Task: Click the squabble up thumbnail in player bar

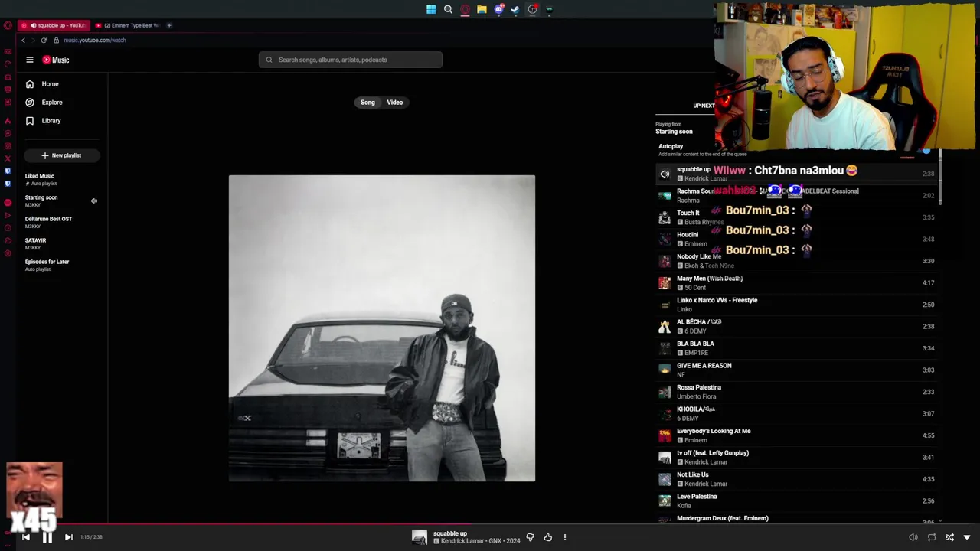Action: [420, 537]
